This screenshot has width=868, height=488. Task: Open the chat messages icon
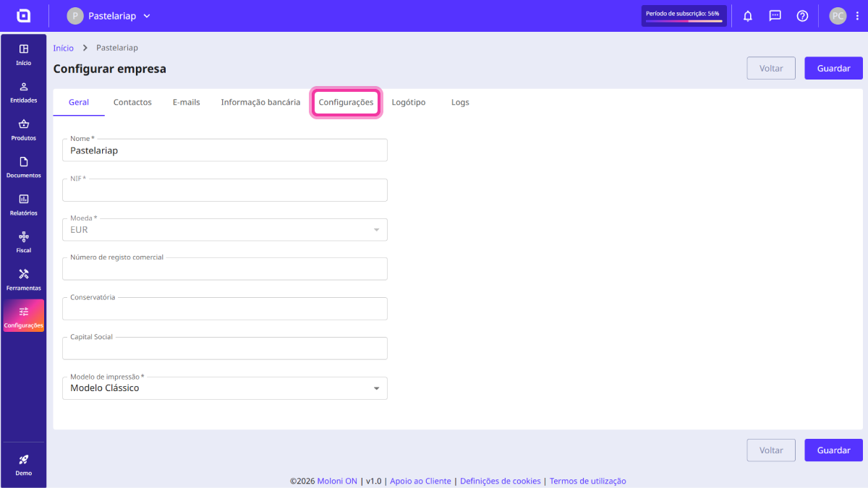(775, 16)
